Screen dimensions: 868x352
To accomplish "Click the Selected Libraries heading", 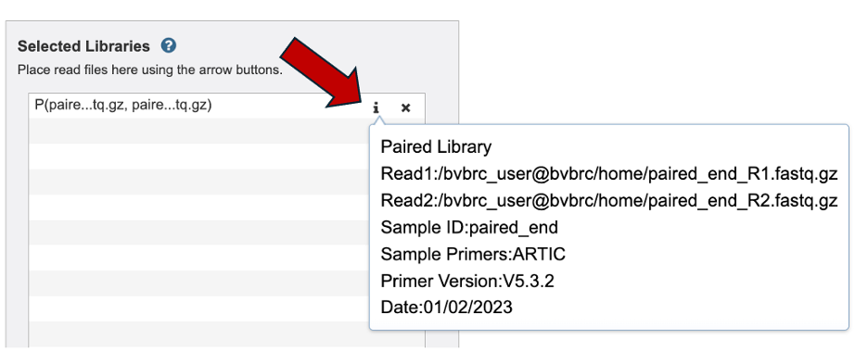I will [x=83, y=46].
